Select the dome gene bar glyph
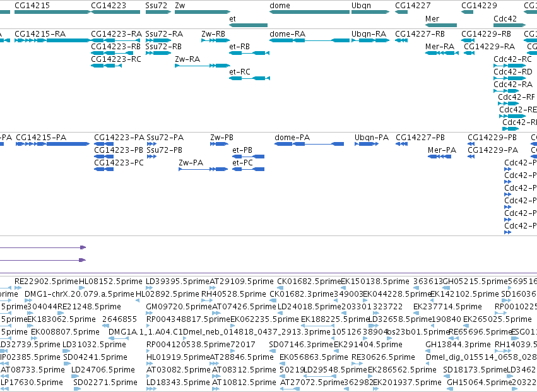Viewport: 537px width, 392px height. coord(310,12)
